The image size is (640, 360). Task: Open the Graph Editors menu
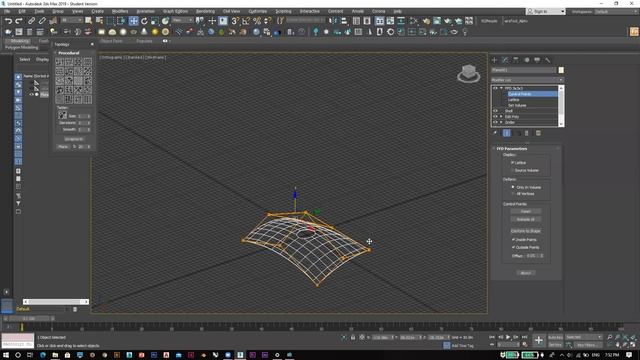pyautogui.click(x=176, y=11)
